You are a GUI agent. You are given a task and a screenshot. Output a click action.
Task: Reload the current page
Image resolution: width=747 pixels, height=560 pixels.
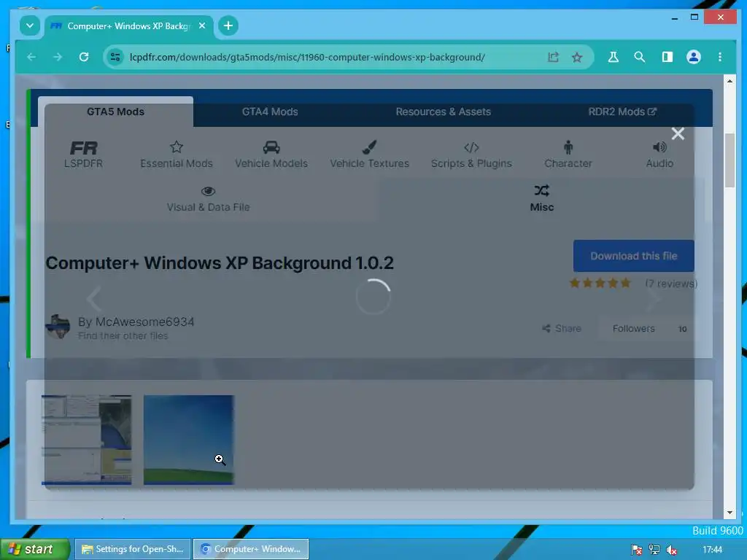coord(84,57)
